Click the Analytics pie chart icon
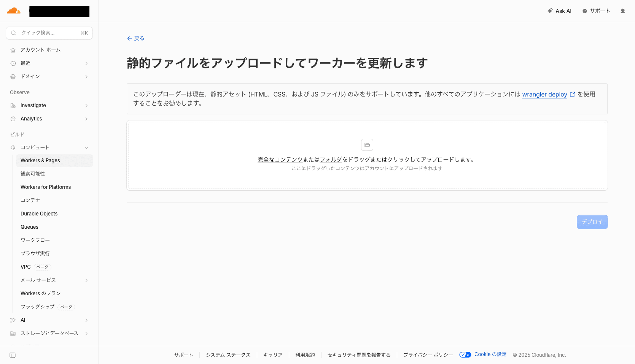The width and height of the screenshot is (635, 364). tap(13, 119)
